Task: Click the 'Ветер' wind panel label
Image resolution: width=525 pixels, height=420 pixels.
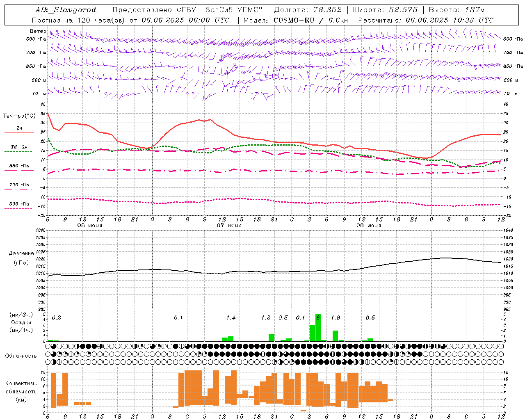Action: tap(38, 31)
